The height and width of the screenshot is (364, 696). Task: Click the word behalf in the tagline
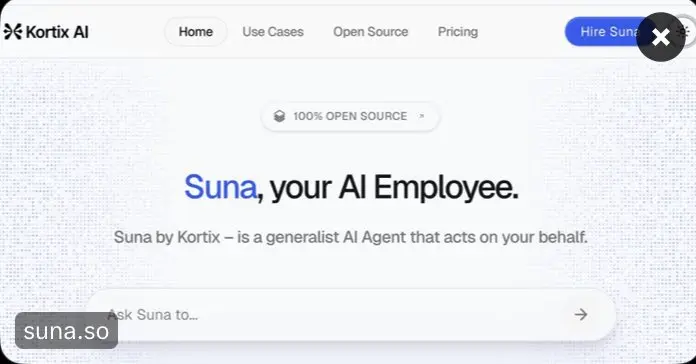pos(563,237)
